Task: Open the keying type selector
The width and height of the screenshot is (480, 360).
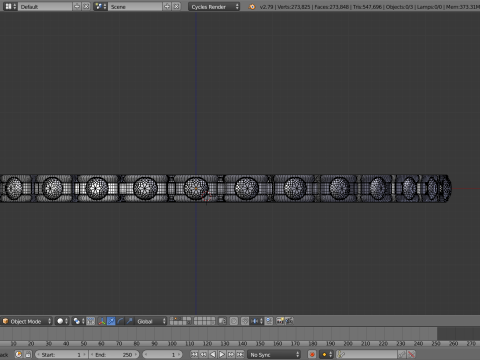Action: [x=326, y=354]
